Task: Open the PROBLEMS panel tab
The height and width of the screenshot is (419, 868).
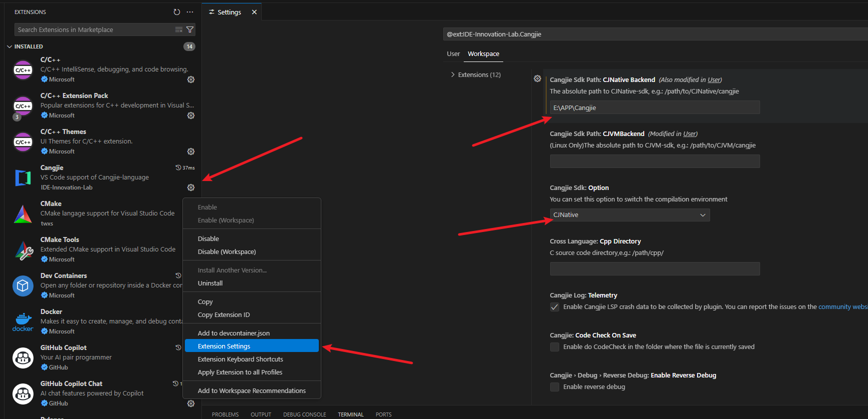Action: tap(225, 414)
